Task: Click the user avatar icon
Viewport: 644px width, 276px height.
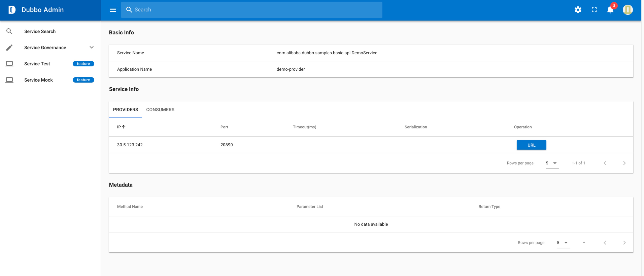Action: point(628,10)
